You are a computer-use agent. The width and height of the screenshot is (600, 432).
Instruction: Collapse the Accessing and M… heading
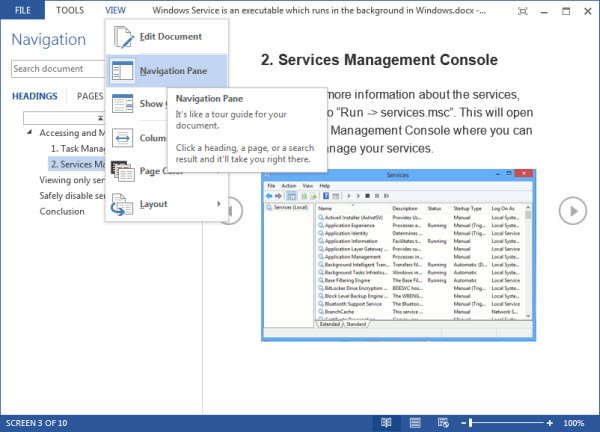(x=32, y=133)
